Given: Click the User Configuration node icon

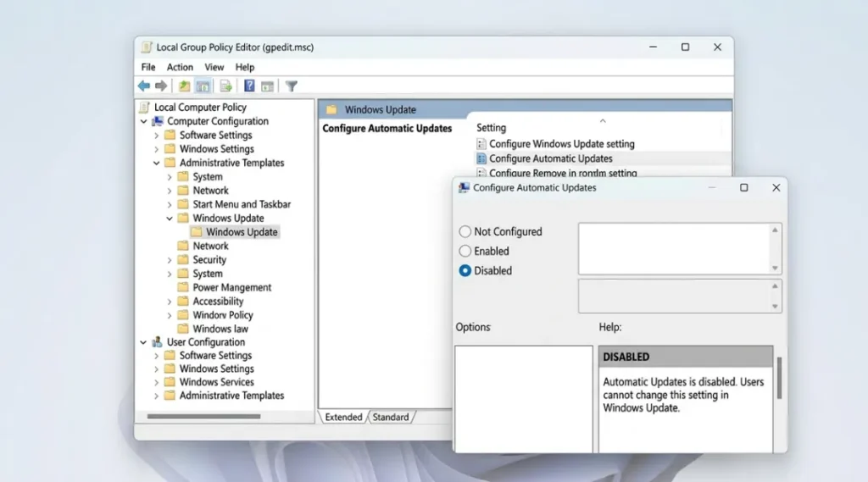Looking at the screenshot, I should tap(157, 342).
